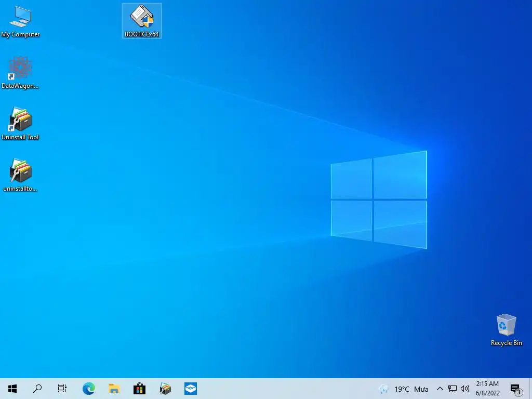Image resolution: width=532 pixels, height=399 pixels.
Task: Open volume control speaker icon
Action: [465, 389]
